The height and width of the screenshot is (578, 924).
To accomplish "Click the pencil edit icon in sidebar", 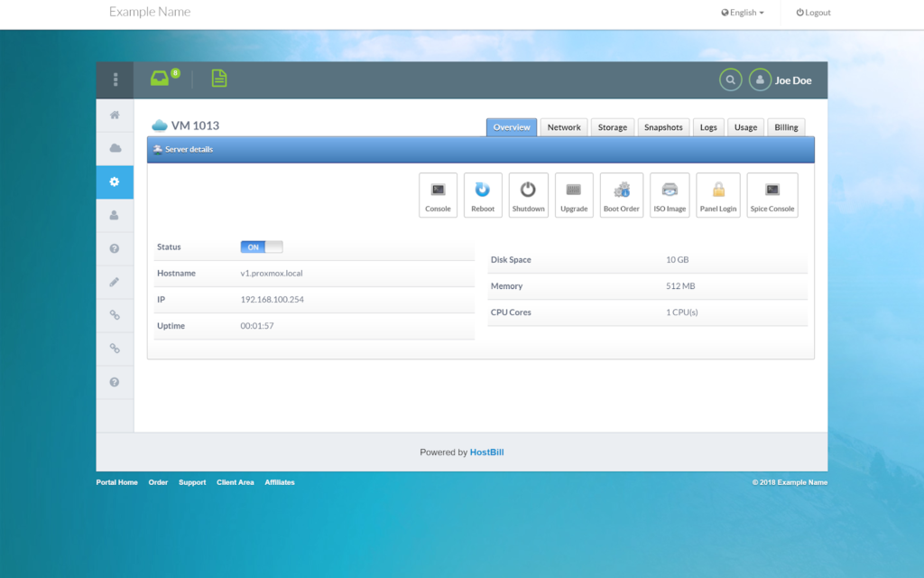I will tap(115, 282).
